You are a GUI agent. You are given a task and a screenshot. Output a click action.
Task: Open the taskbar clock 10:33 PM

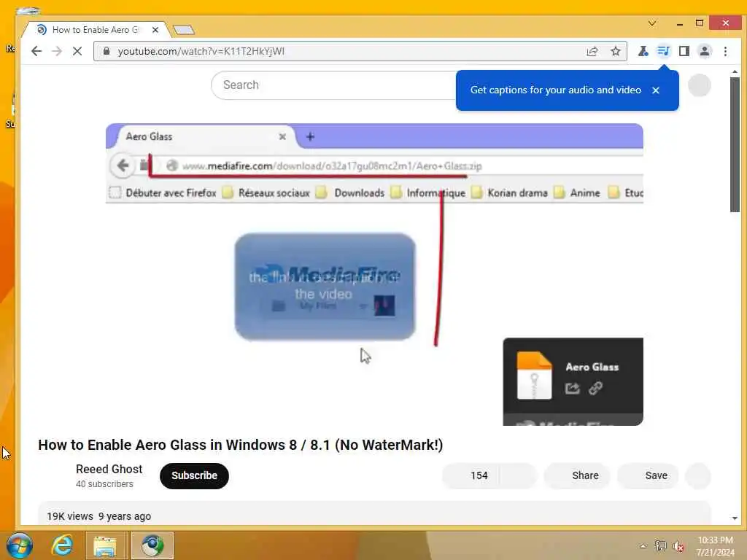pos(715,546)
